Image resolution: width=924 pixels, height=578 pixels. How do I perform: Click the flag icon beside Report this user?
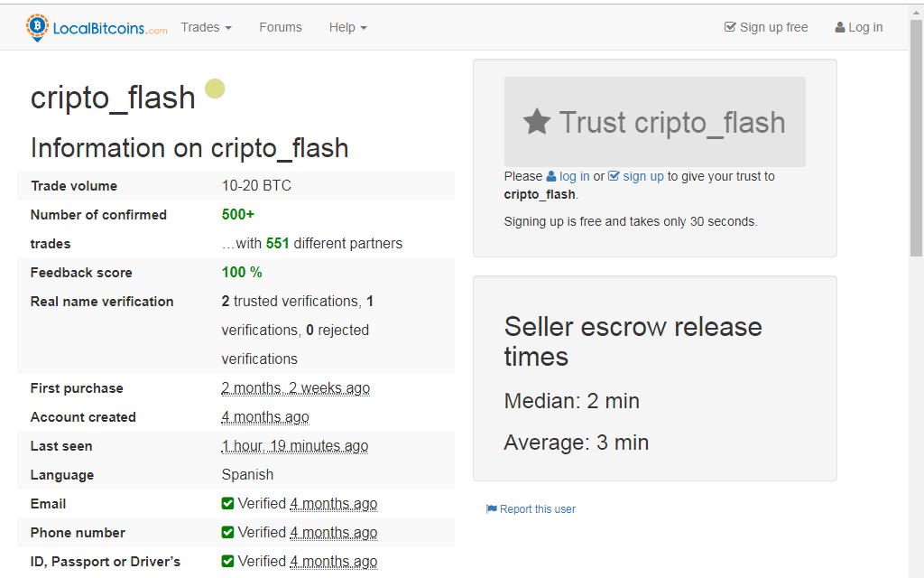point(491,509)
